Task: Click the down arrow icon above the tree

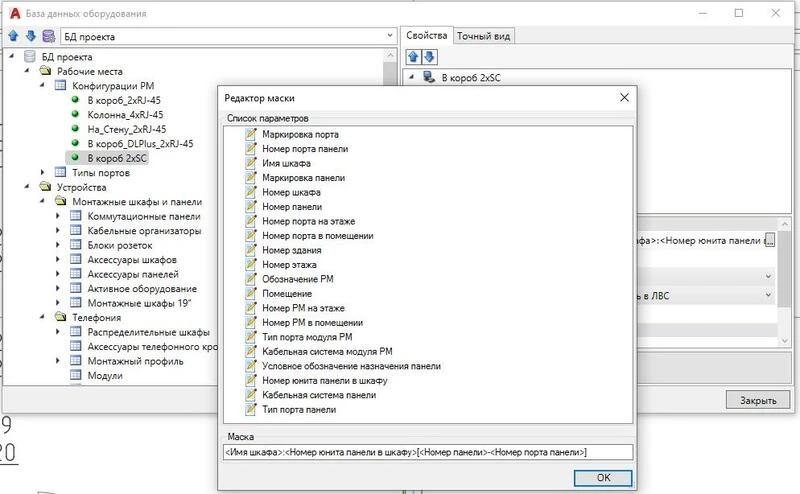Action: click(30, 37)
